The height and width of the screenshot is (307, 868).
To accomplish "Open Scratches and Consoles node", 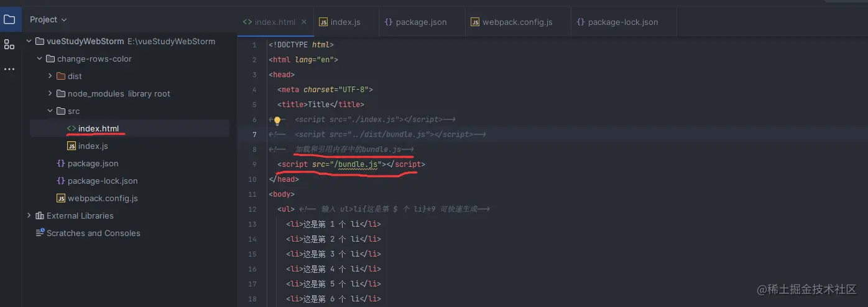I will [x=93, y=233].
